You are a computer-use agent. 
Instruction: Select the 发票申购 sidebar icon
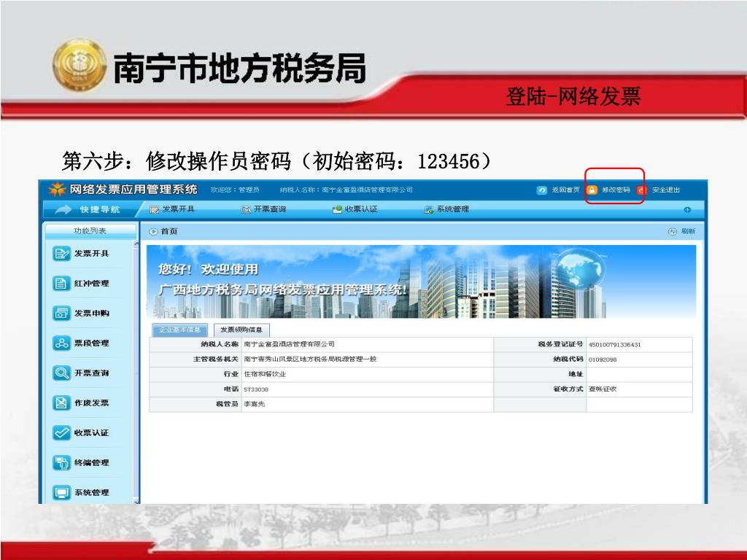click(61, 314)
